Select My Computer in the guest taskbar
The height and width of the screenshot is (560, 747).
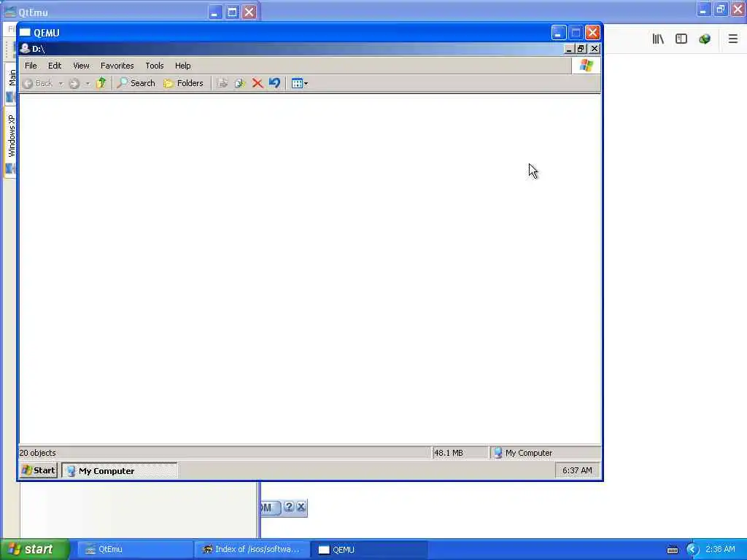click(x=120, y=470)
